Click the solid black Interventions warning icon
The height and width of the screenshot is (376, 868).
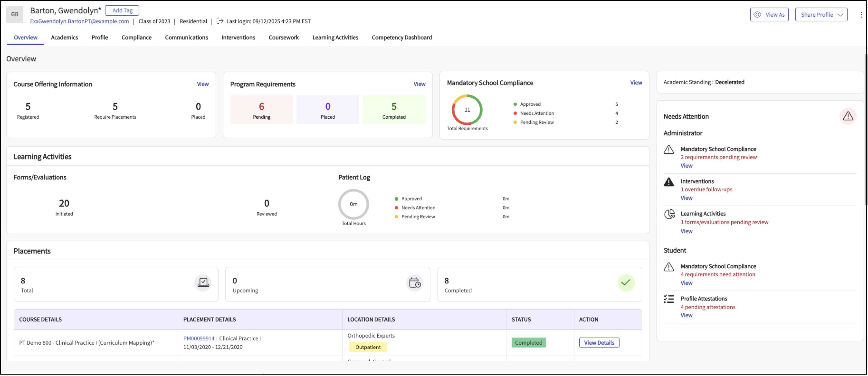[x=668, y=182]
